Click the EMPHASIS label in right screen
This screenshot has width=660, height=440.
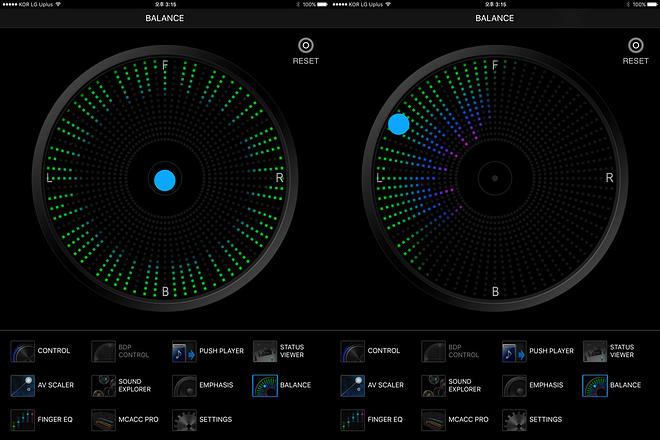pyautogui.click(x=546, y=385)
